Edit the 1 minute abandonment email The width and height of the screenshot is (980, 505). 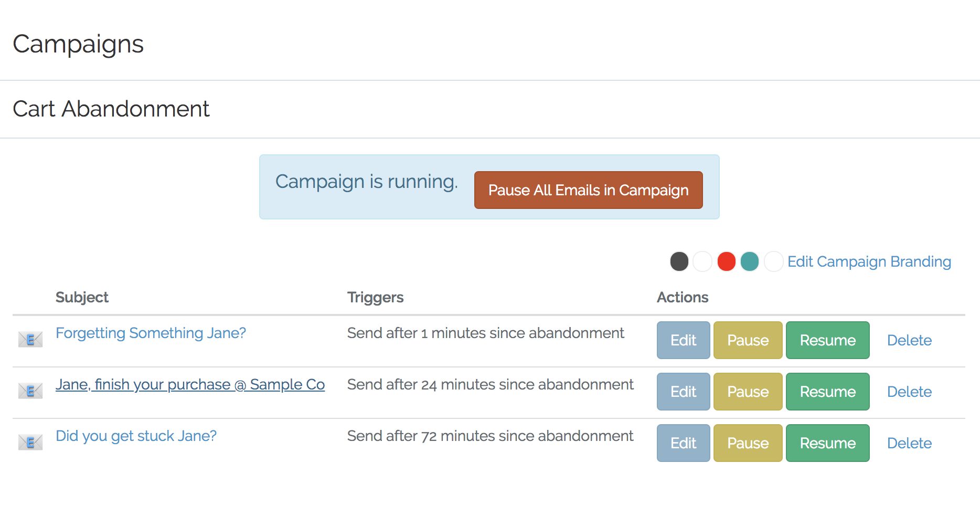(683, 340)
